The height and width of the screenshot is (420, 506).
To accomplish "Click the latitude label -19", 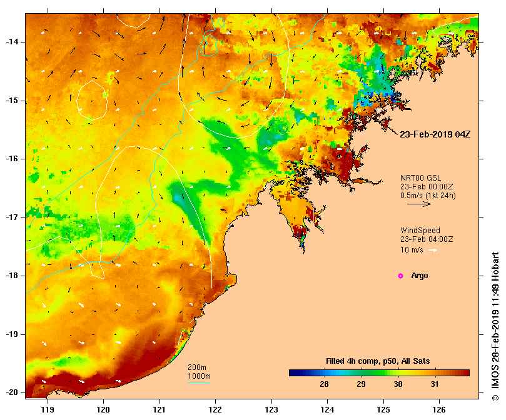I will click(12, 334).
